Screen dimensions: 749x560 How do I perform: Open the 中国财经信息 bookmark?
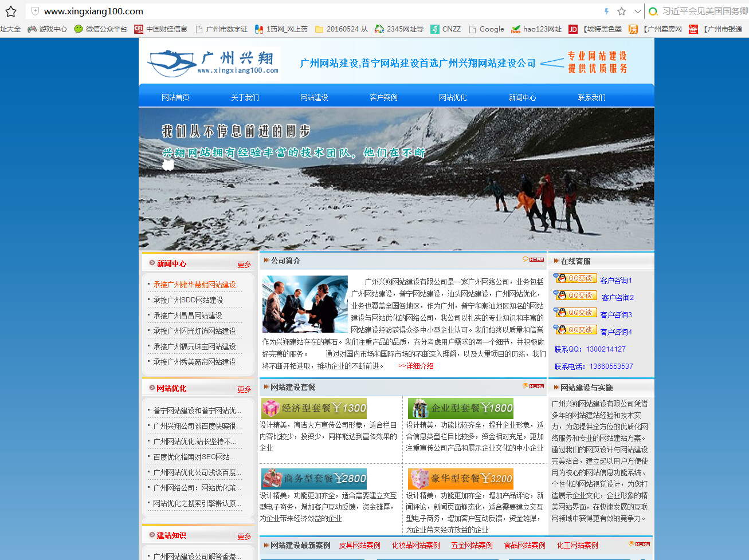tap(160, 29)
